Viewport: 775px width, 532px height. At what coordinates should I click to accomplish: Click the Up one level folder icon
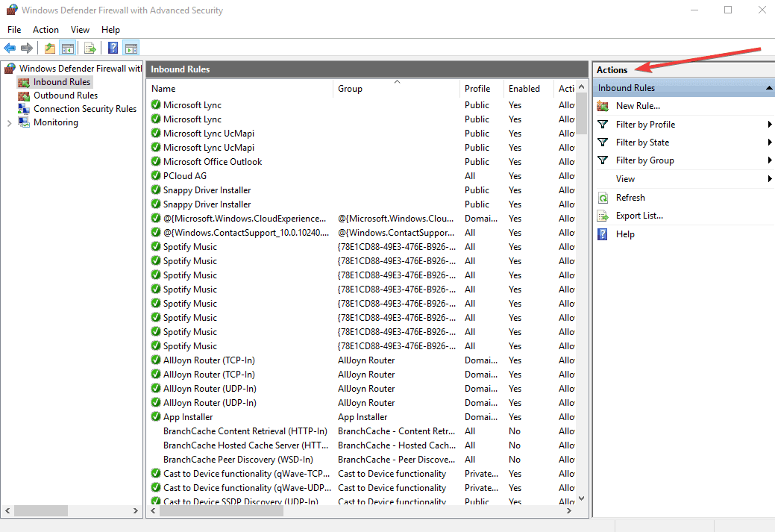(50, 48)
